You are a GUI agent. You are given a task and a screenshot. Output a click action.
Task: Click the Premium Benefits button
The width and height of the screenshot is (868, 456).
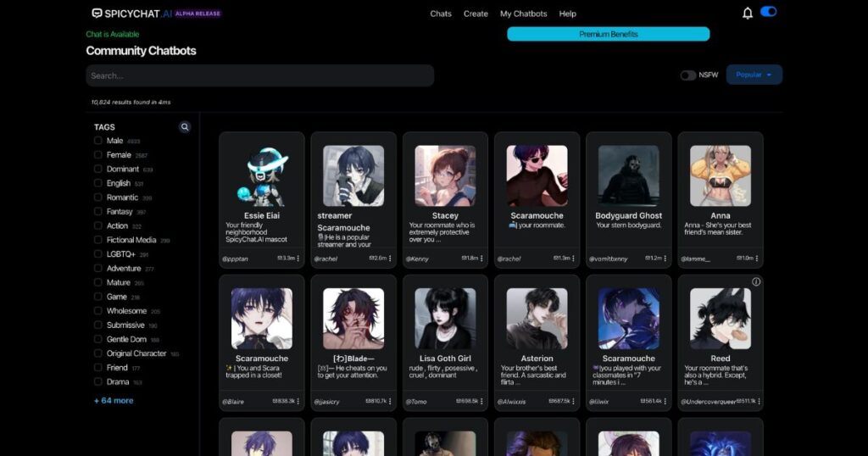click(608, 34)
